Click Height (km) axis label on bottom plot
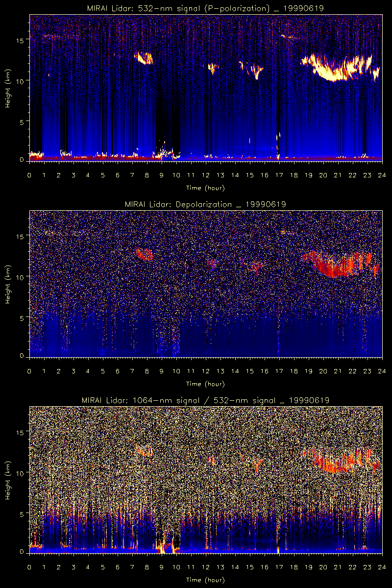 [8, 480]
